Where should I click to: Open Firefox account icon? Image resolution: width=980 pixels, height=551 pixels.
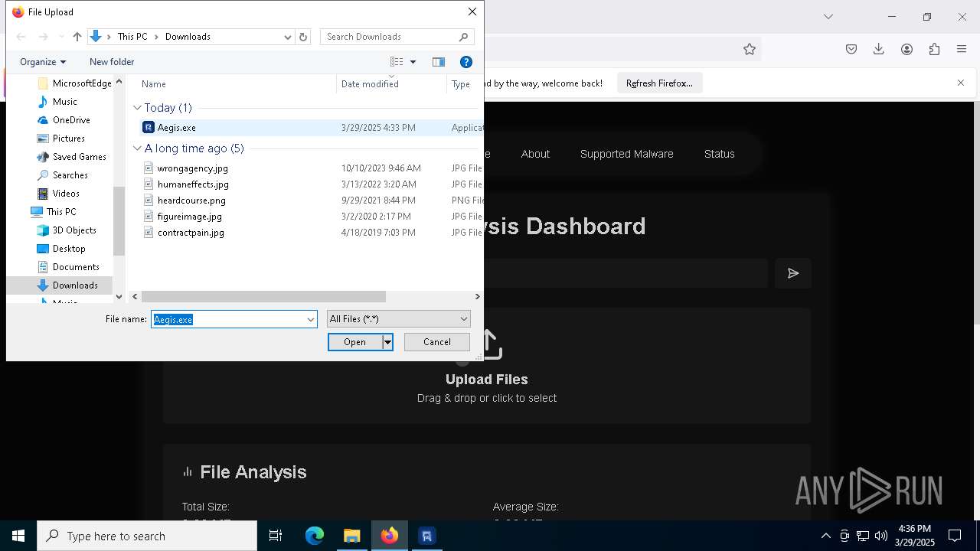(x=906, y=49)
